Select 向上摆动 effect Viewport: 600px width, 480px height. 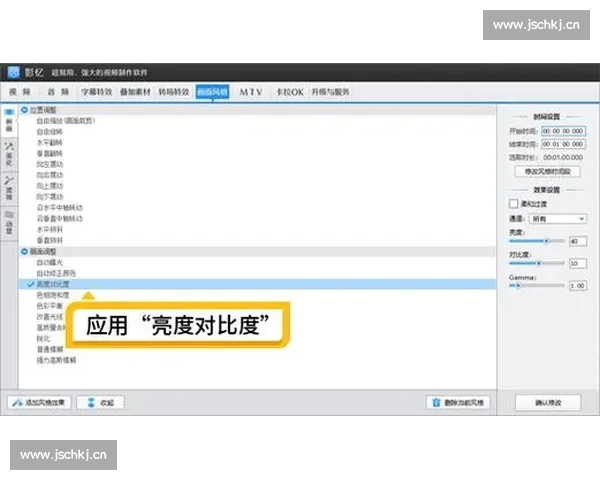pyautogui.click(x=49, y=186)
